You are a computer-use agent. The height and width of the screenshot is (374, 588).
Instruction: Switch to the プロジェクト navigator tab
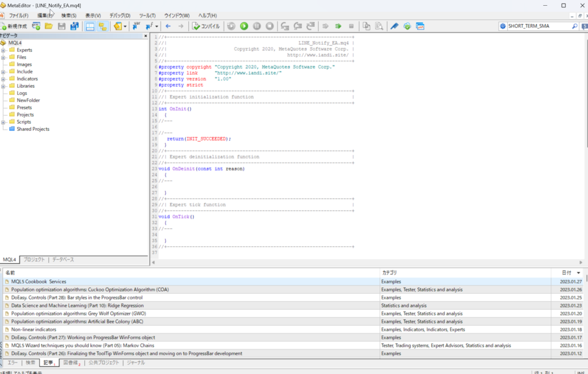point(34,260)
